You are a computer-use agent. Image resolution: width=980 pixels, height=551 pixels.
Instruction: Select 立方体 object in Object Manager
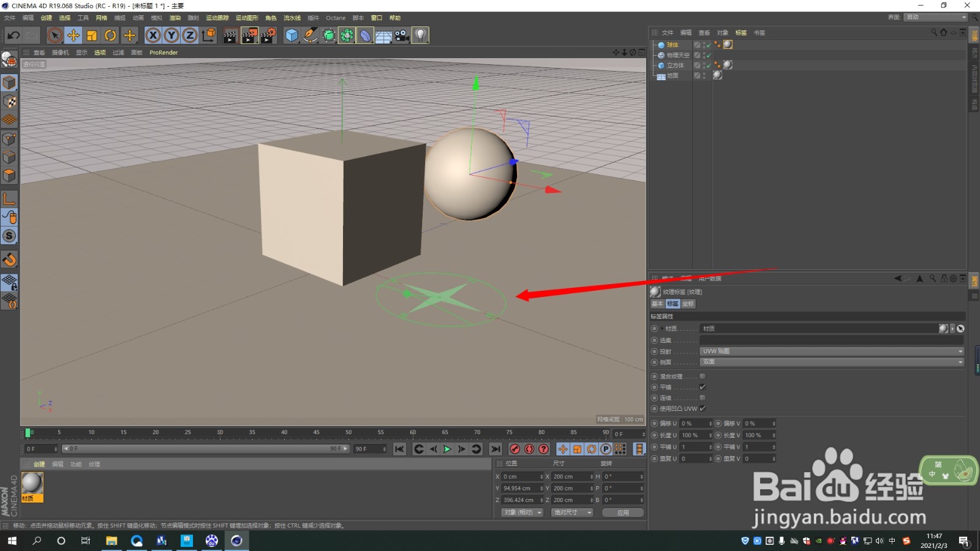click(676, 65)
